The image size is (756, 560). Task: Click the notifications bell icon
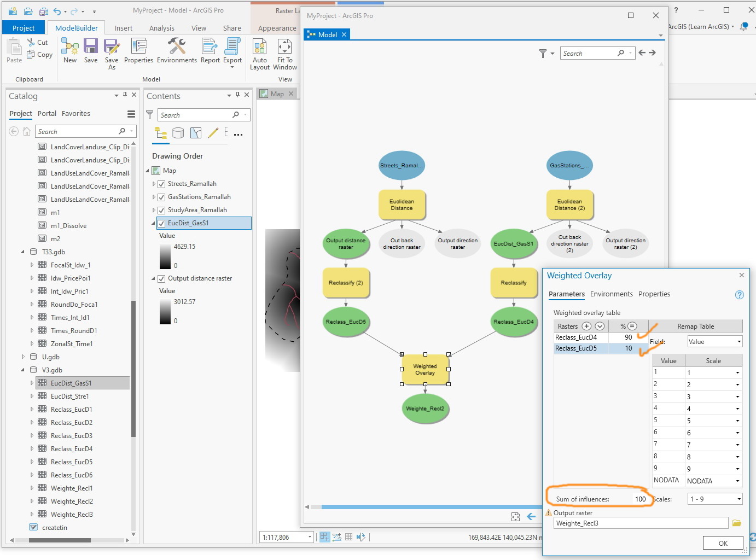[x=744, y=26]
